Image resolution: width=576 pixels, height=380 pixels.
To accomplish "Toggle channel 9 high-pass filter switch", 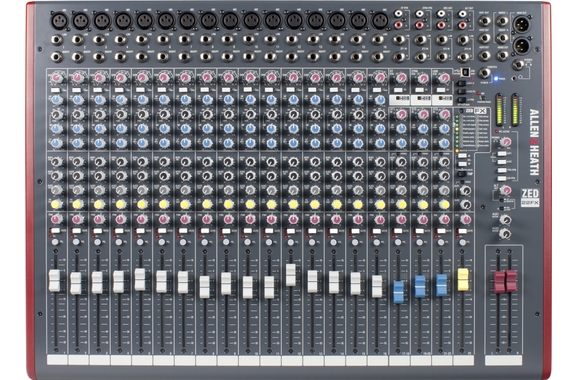I will pyautogui.click(x=227, y=90).
